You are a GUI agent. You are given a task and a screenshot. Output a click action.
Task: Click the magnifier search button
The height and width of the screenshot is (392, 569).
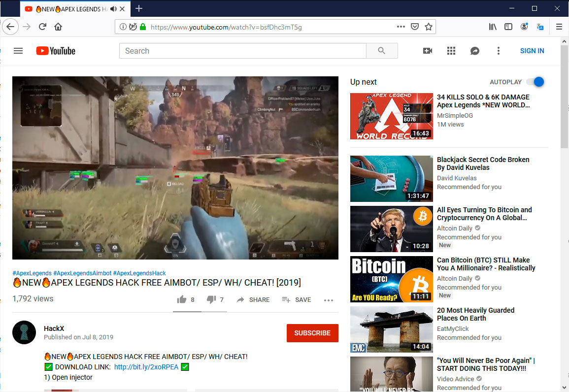(x=382, y=51)
